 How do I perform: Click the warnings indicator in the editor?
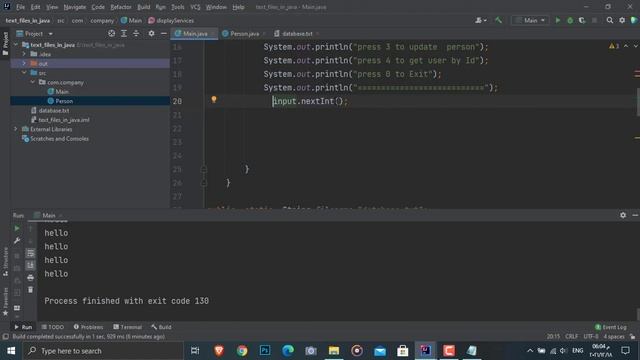(614, 46)
